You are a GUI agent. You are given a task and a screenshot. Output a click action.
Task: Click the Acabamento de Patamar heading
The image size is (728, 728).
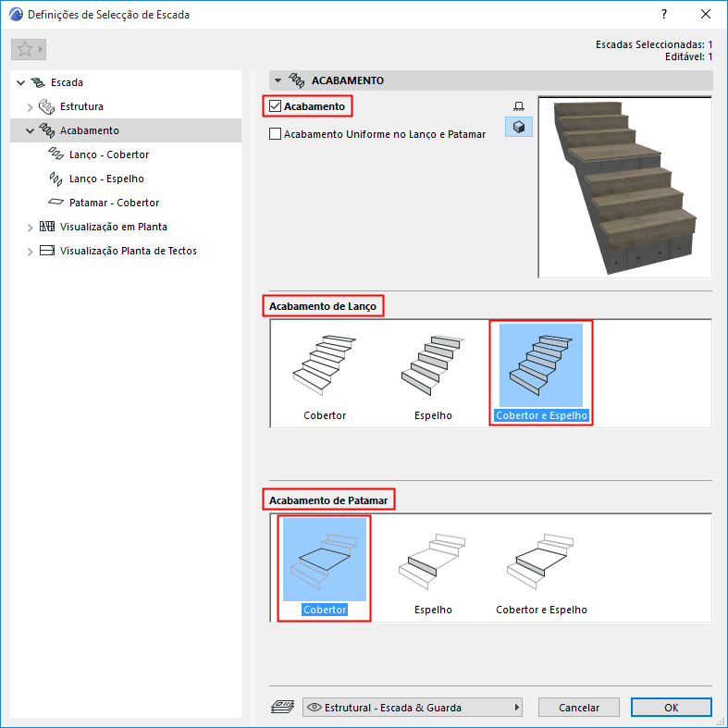[x=328, y=500]
